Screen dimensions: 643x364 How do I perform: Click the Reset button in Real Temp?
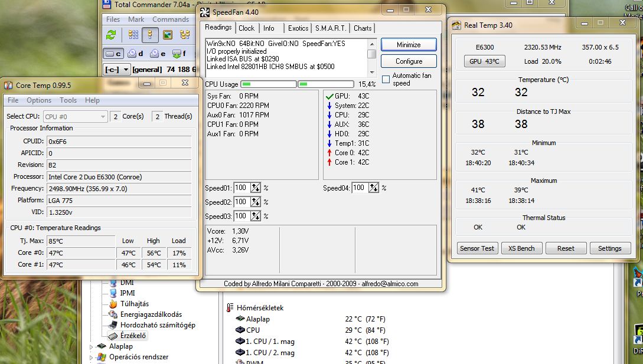pos(566,248)
